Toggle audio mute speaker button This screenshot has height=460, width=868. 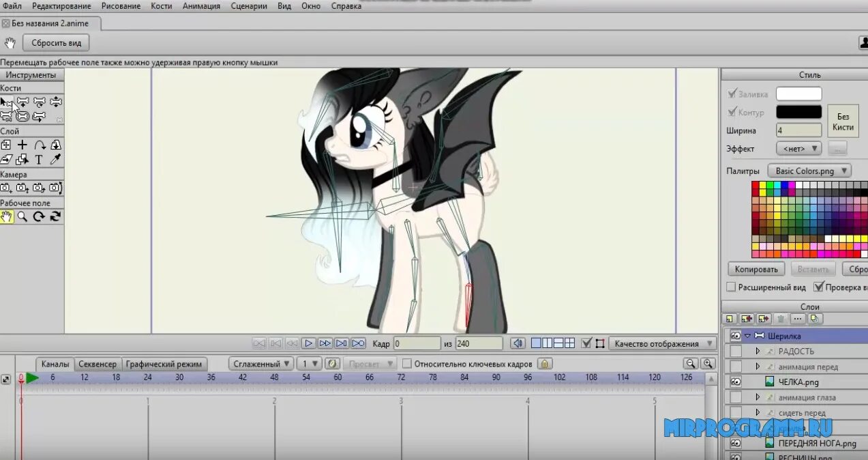point(518,343)
